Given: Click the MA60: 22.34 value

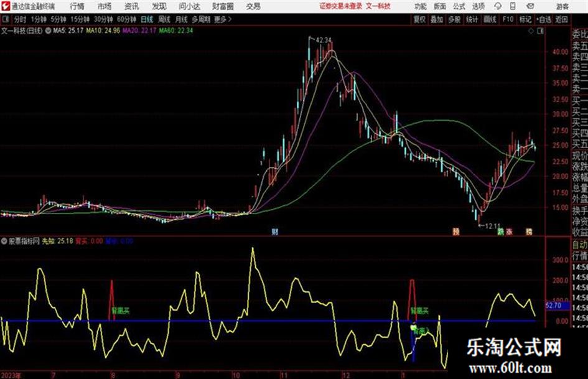Looking at the screenshot, I should [175, 30].
